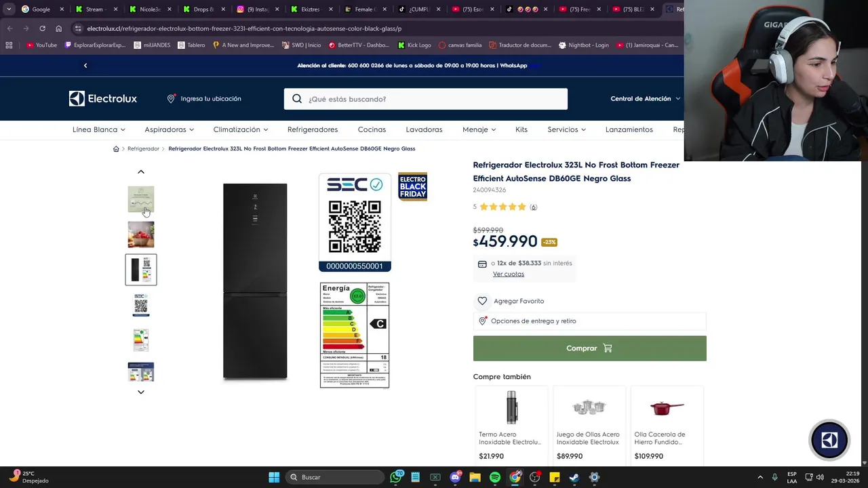Click the Windows Start button
The image size is (868, 488).
click(x=274, y=477)
